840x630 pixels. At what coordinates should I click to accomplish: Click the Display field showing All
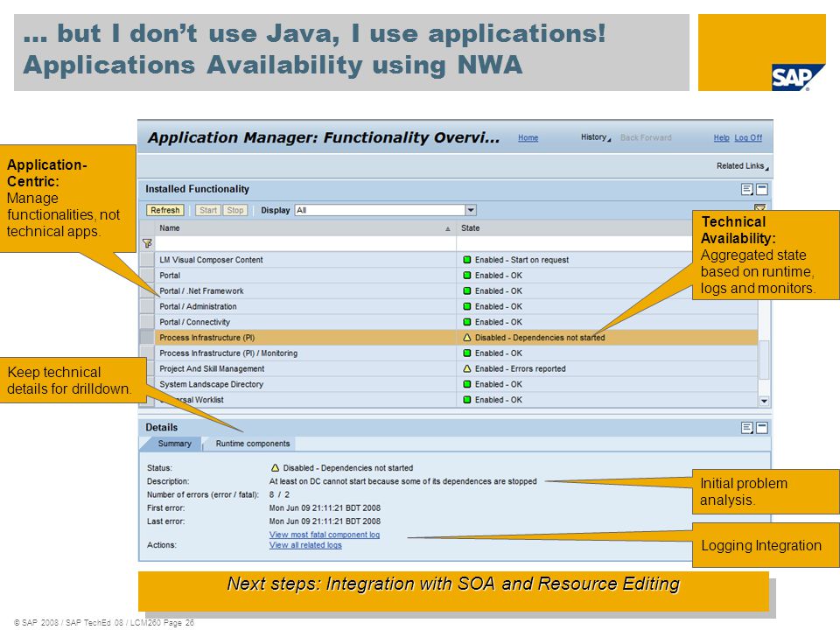380,210
